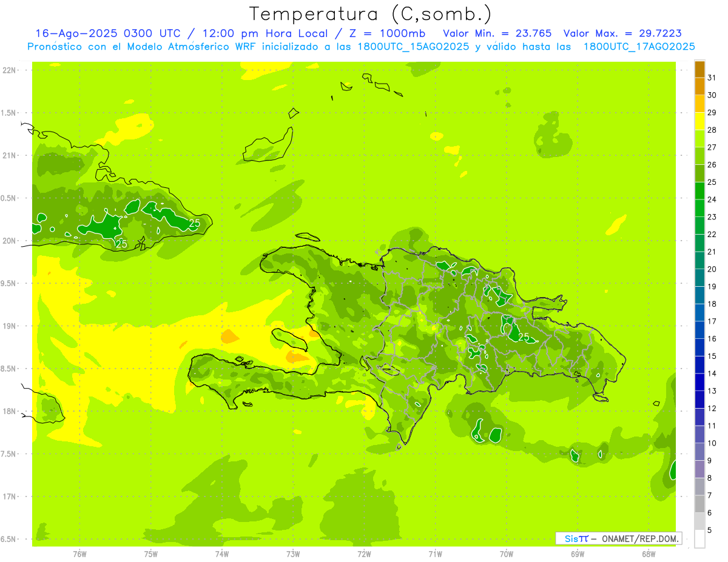This screenshot has height=562, width=728.
Task: Click the '20N' latitude axis label
Action: click(x=10, y=241)
